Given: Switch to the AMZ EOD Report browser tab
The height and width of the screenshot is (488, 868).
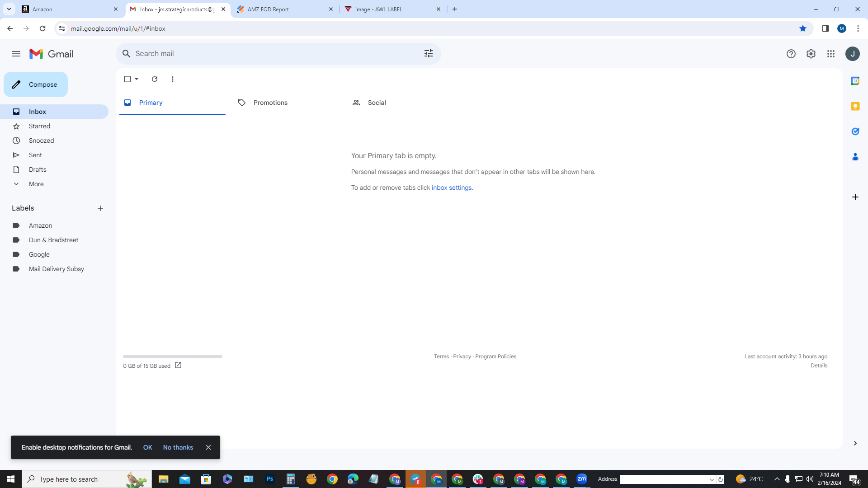Looking at the screenshot, I should click(x=285, y=9).
